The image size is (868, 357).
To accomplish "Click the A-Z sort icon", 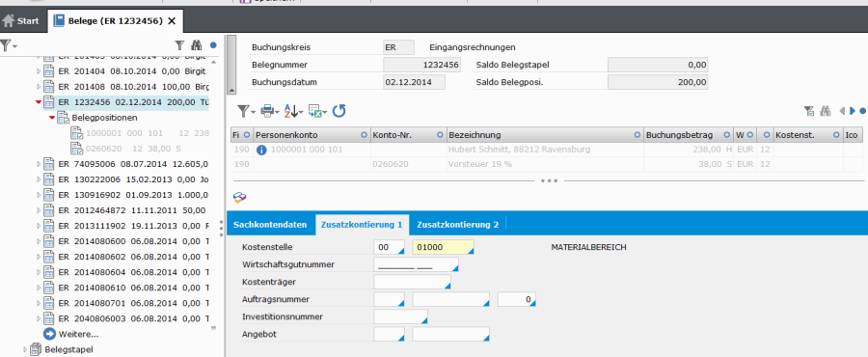I will (x=292, y=111).
